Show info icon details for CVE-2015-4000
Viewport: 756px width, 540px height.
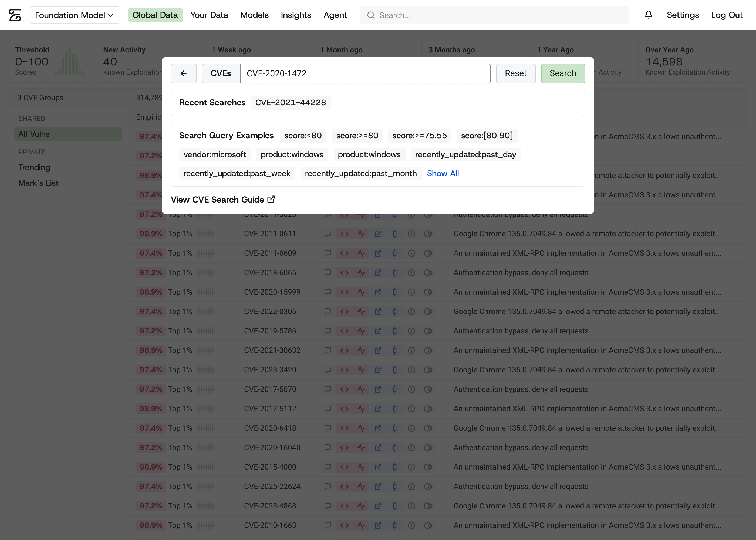point(411,467)
